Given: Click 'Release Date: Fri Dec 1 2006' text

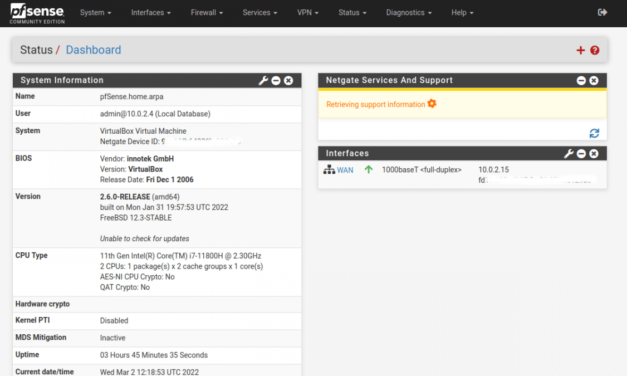Looking at the screenshot, I should pos(147,180).
